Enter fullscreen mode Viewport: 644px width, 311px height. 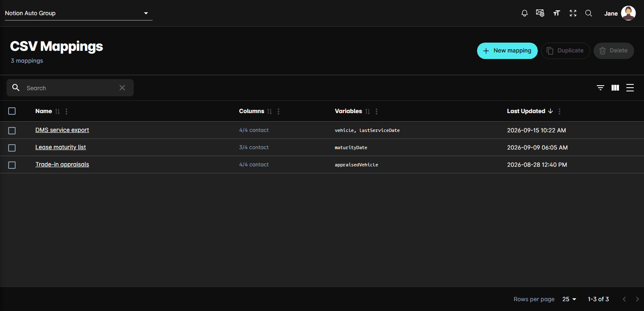point(573,13)
